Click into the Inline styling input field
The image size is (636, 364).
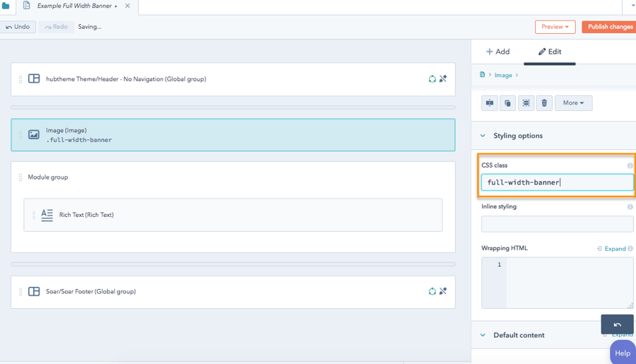point(557,224)
